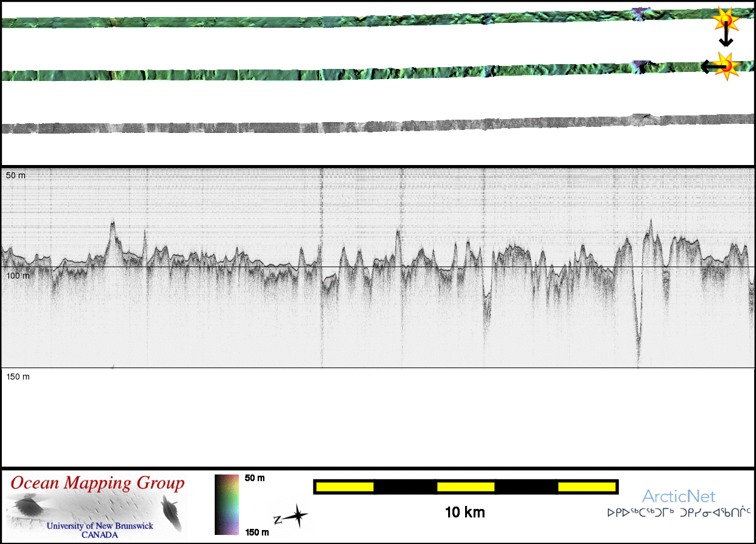Click the 10 km scale label
Screen dimensions: 756x544
[464, 513]
